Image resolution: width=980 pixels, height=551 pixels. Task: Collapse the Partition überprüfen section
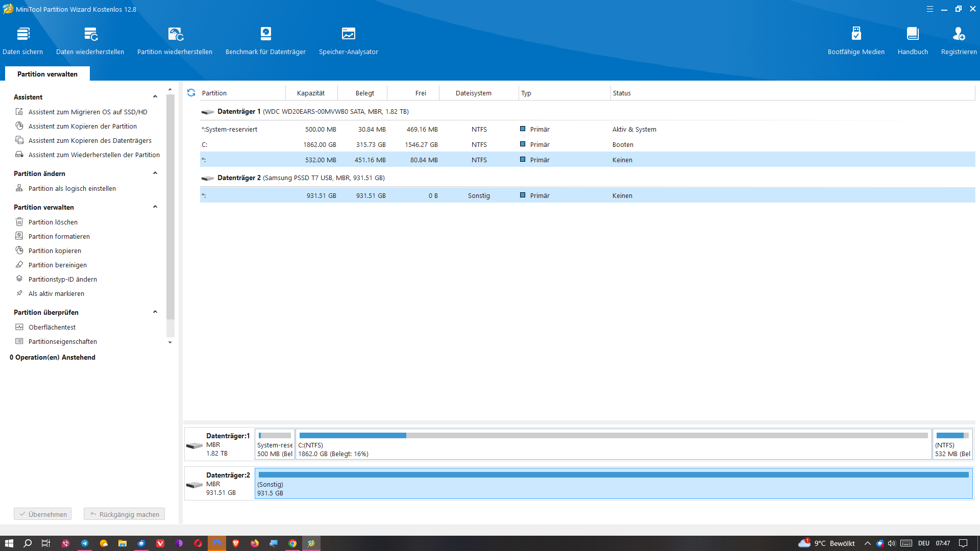[155, 312]
